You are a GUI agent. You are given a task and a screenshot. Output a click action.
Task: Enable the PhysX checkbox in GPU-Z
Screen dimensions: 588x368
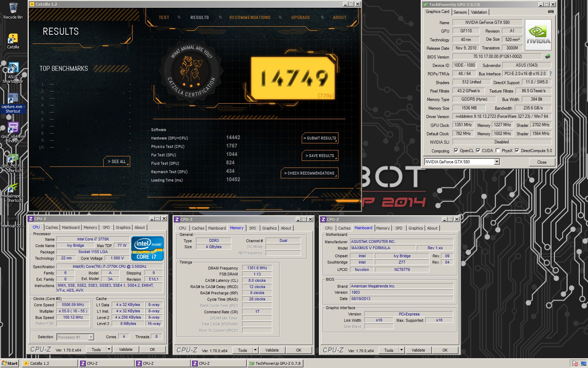(498, 151)
